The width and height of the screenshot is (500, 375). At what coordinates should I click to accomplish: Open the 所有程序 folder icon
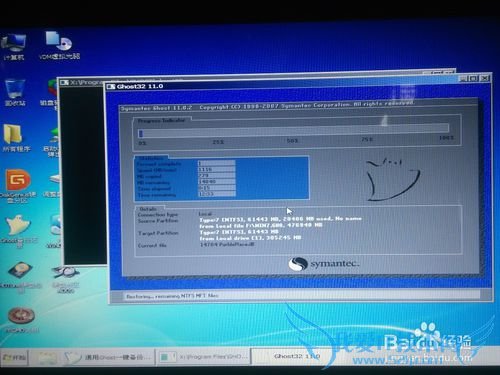16,138
